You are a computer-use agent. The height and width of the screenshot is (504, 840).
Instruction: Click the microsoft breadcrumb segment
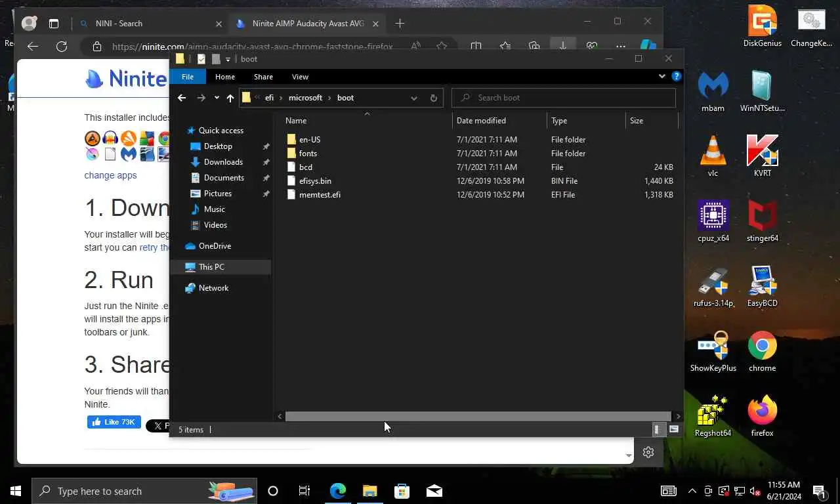point(306,98)
